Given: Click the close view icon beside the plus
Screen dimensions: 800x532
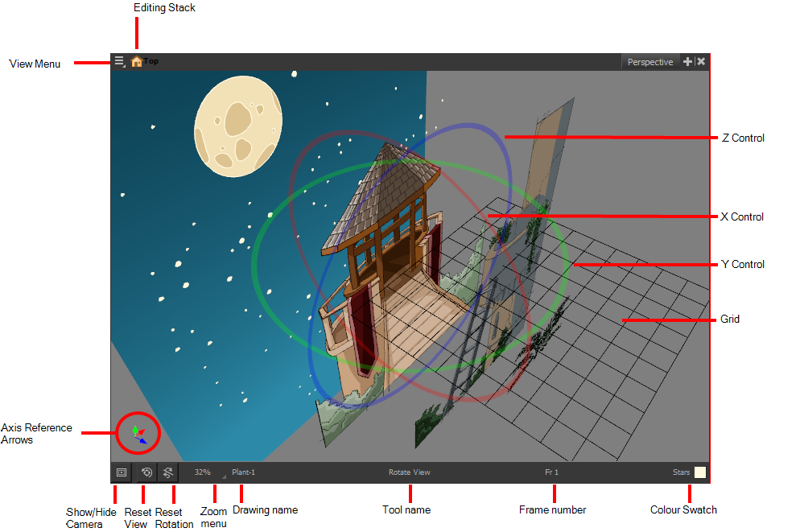Looking at the screenshot, I should 700,61.
